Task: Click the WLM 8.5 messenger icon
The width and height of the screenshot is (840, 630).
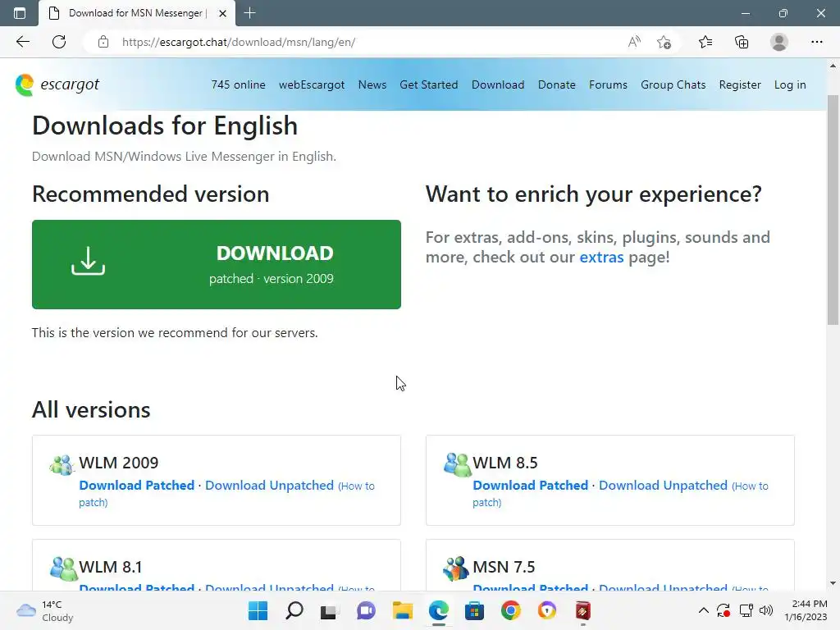Action: pyautogui.click(x=456, y=464)
